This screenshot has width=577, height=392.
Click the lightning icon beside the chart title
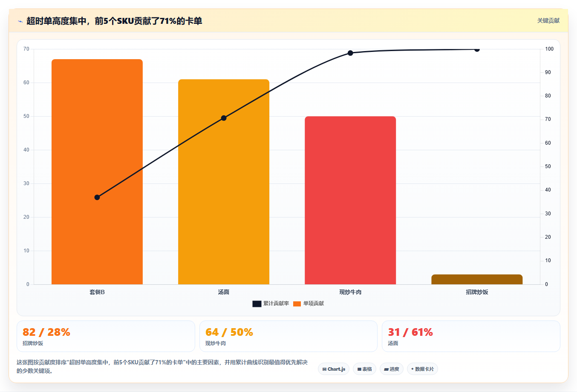tap(20, 21)
